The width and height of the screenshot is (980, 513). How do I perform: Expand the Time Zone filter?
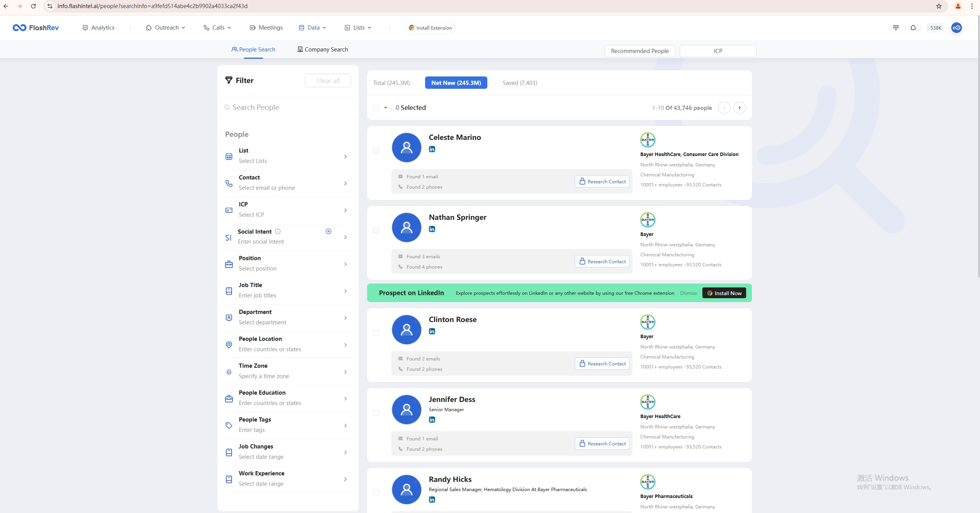tap(288, 372)
